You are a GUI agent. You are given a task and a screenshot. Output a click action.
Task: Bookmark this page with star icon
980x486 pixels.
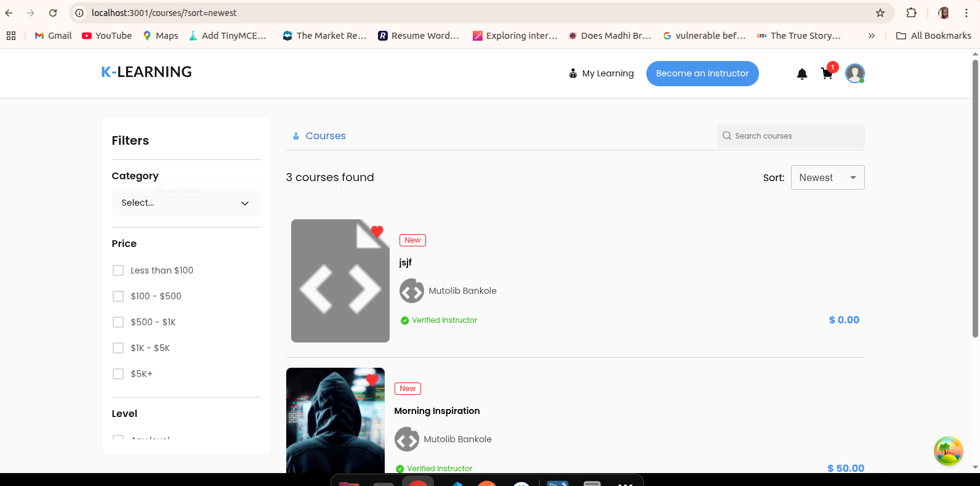click(880, 13)
